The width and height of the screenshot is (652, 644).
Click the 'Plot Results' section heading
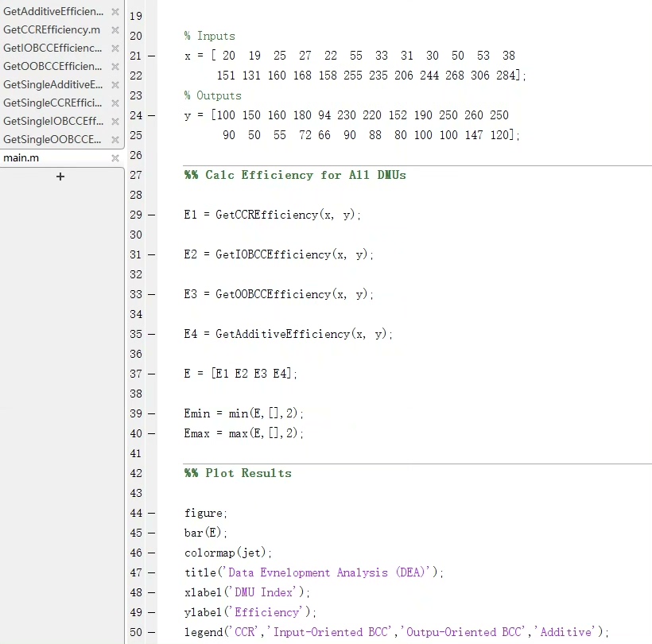[248, 473]
